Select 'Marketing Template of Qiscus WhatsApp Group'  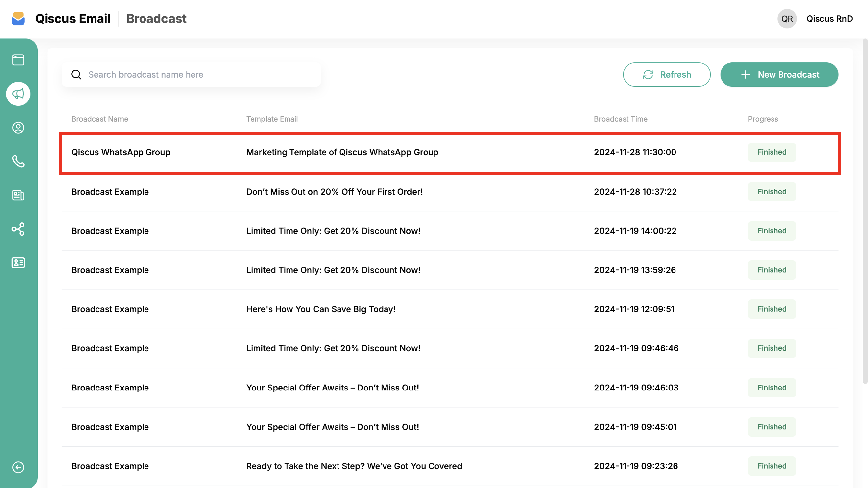coord(342,152)
